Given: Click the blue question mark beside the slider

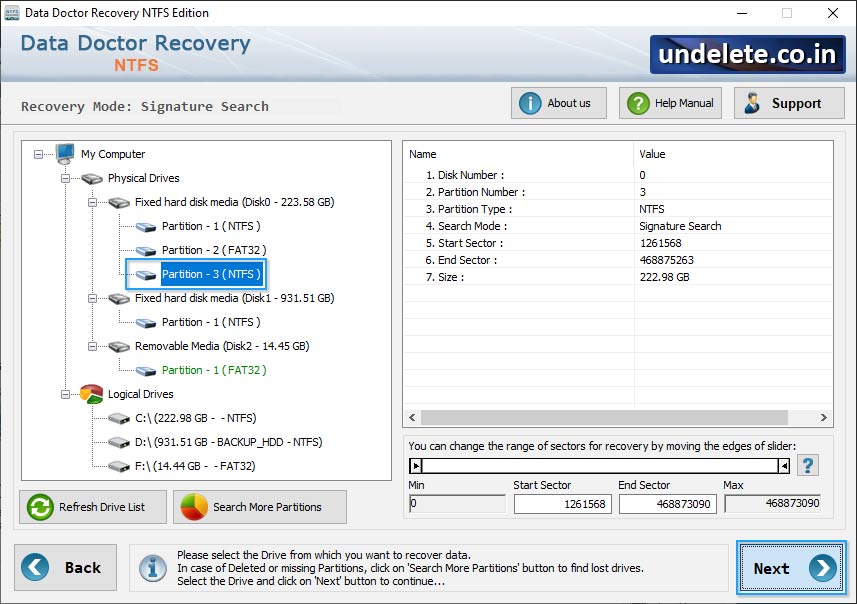Looking at the screenshot, I should (808, 465).
